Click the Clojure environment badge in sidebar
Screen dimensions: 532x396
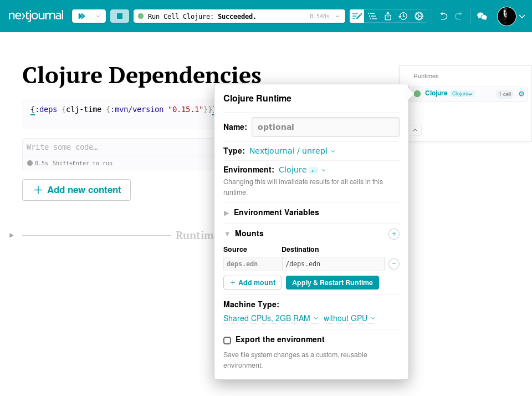click(462, 94)
